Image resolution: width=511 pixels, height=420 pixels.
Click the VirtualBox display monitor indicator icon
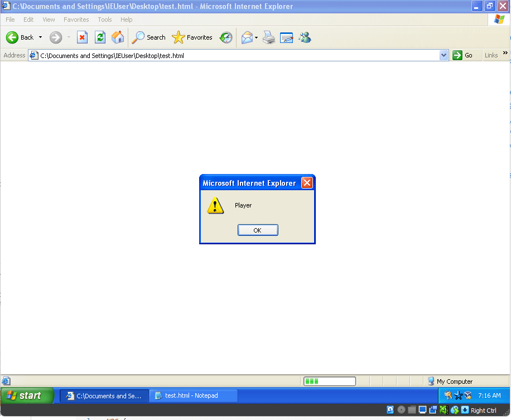[x=422, y=410]
